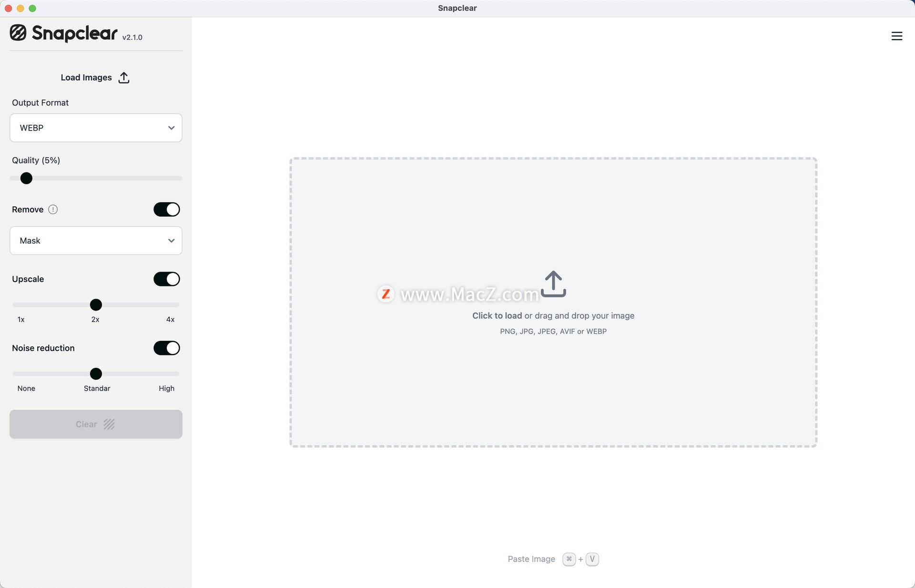915x588 pixels.
Task: Turn off the Remove toggle
Action: point(167,209)
